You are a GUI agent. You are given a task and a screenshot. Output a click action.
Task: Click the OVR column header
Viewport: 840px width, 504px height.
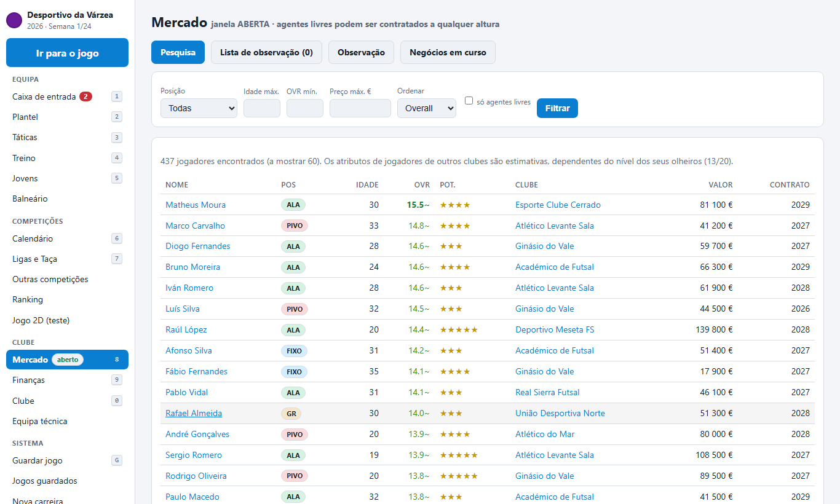422,184
